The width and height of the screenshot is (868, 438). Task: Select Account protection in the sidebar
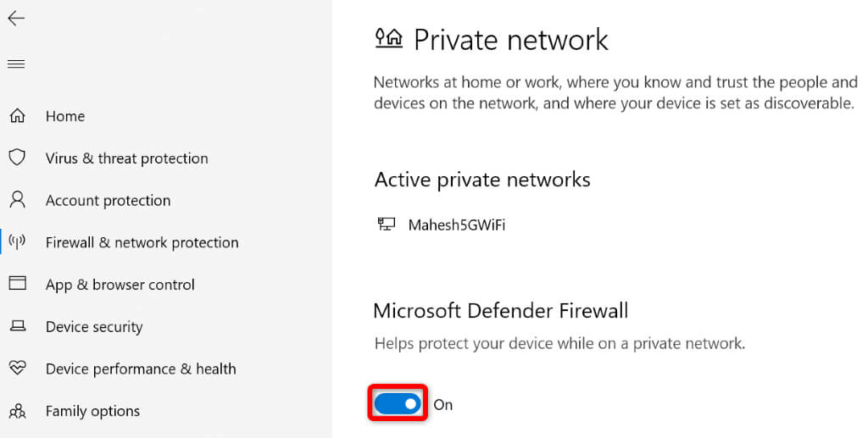108,201
